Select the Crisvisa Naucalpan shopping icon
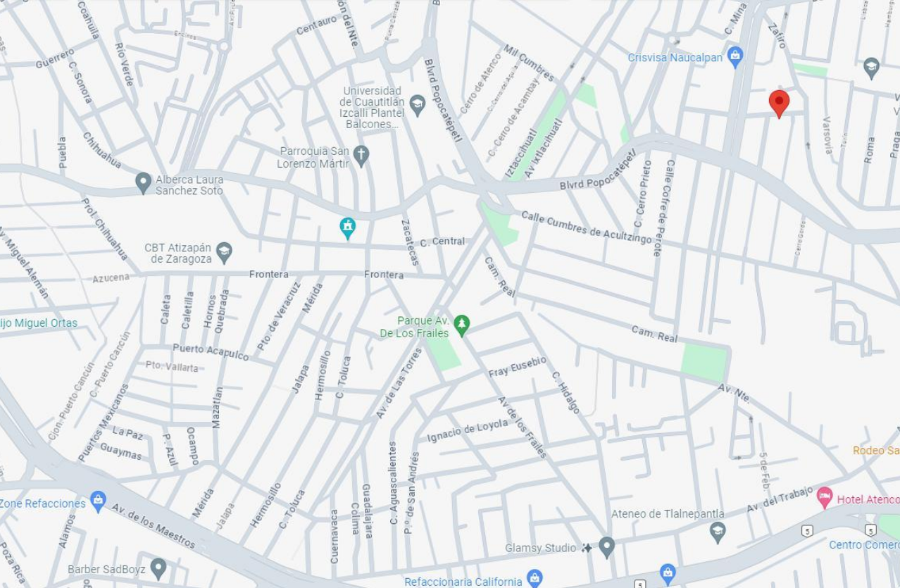The width and height of the screenshot is (900, 588). [735, 58]
